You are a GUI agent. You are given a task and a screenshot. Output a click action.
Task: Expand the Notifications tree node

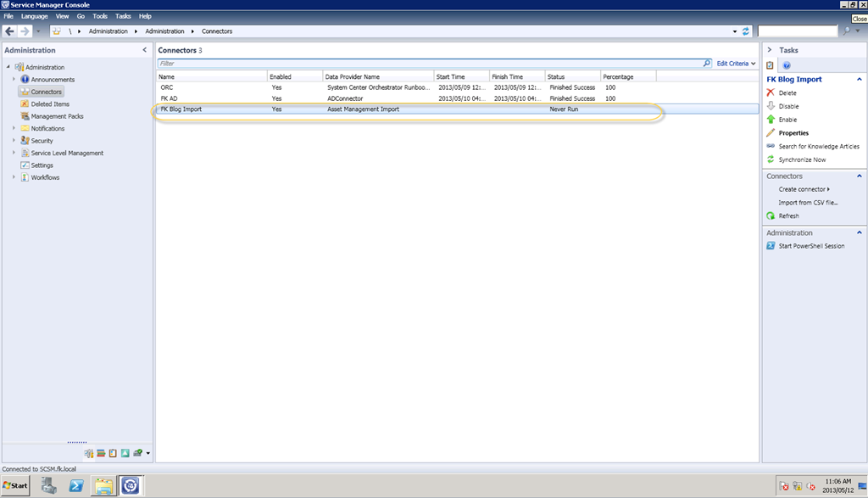(x=14, y=129)
